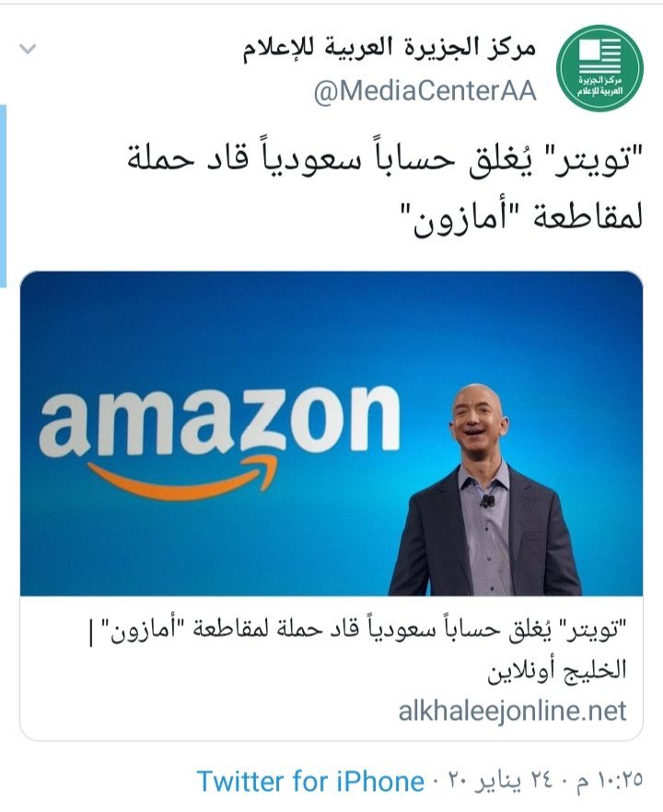Screen dimensions: 663x812
Task: Open the account display name مركز الجزيرة العربية للإعلام
Action: 390,49
